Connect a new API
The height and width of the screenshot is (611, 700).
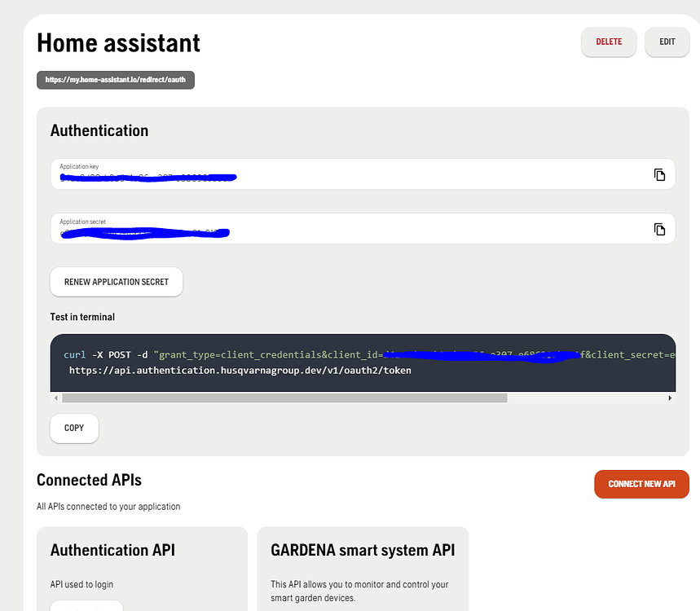tap(641, 484)
